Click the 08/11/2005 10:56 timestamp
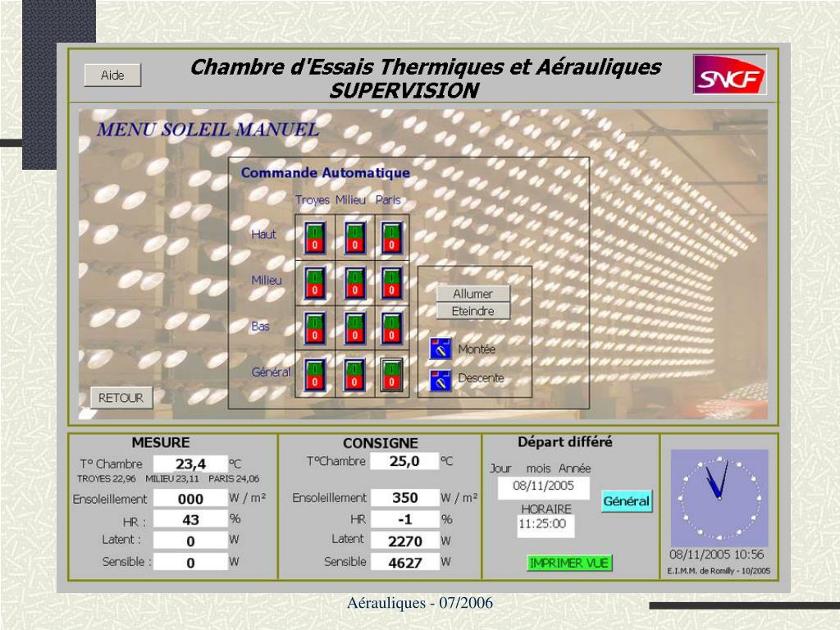 pyautogui.click(x=717, y=555)
